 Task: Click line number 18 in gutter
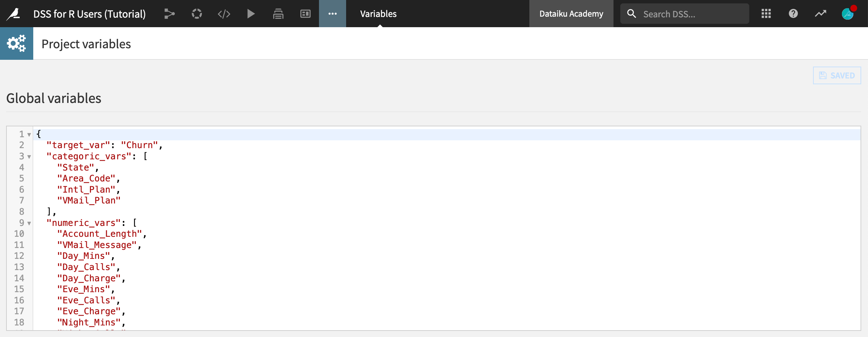pos(19,322)
